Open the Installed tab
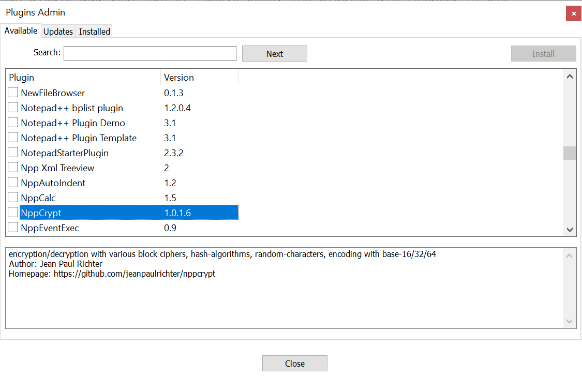 coord(94,32)
